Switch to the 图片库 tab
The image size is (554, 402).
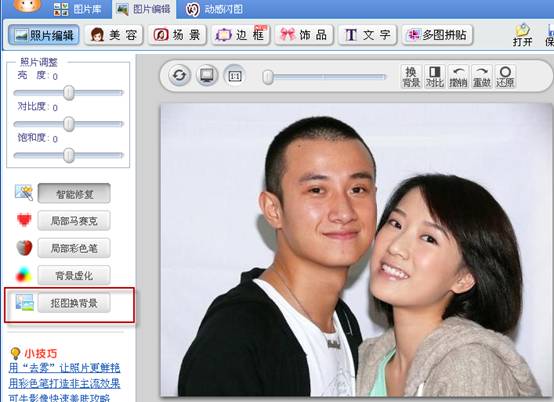click(x=78, y=9)
